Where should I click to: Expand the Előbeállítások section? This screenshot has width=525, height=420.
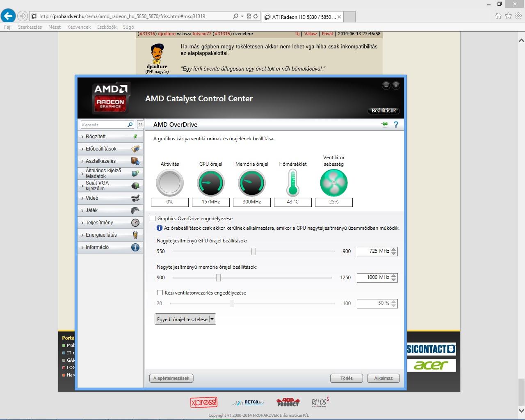[x=110, y=149]
